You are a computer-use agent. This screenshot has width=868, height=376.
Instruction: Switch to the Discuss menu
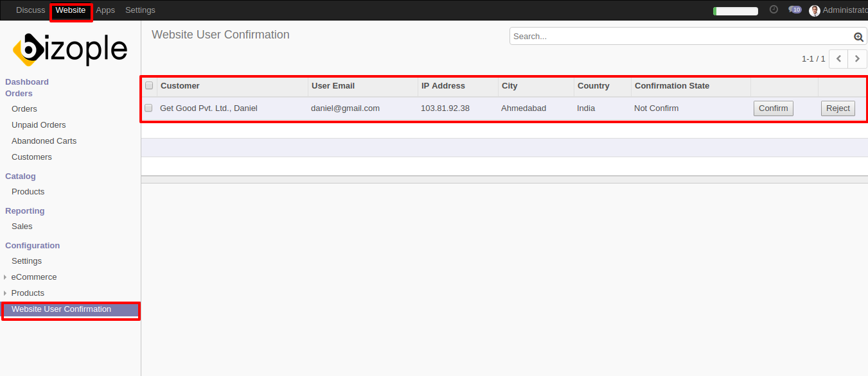tap(30, 10)
